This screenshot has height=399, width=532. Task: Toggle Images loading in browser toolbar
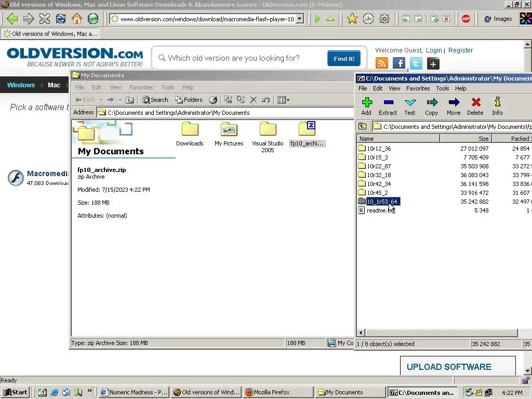(x=498, y=19)
